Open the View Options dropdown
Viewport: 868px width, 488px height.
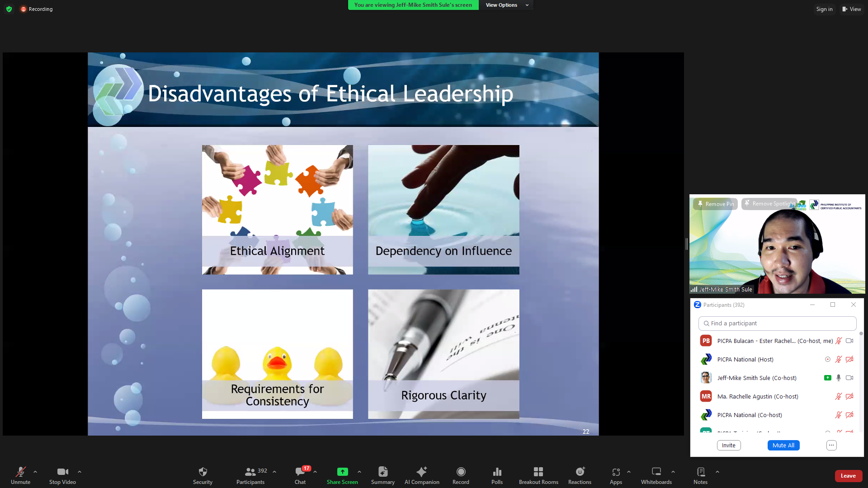pos(506,5)
